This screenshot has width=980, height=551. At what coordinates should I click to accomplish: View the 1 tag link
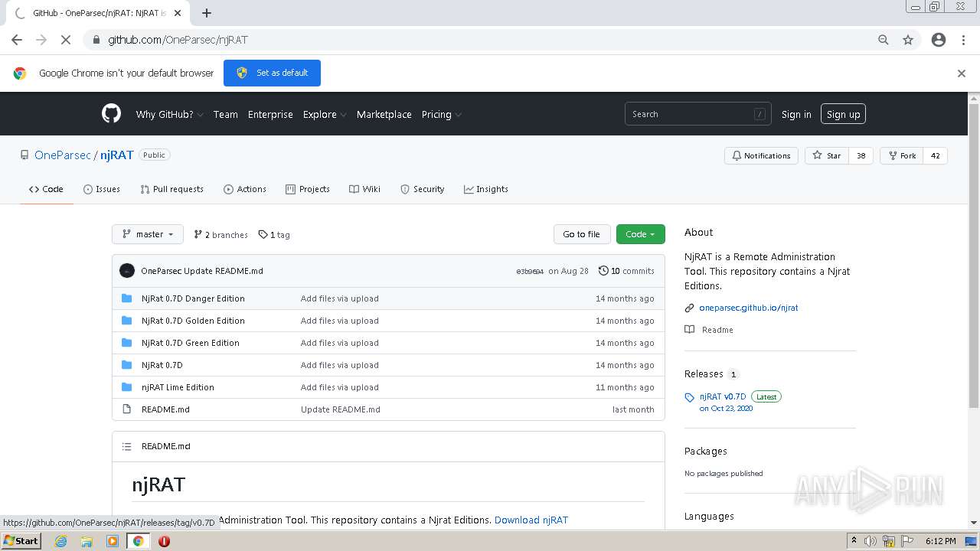(274, 235)
